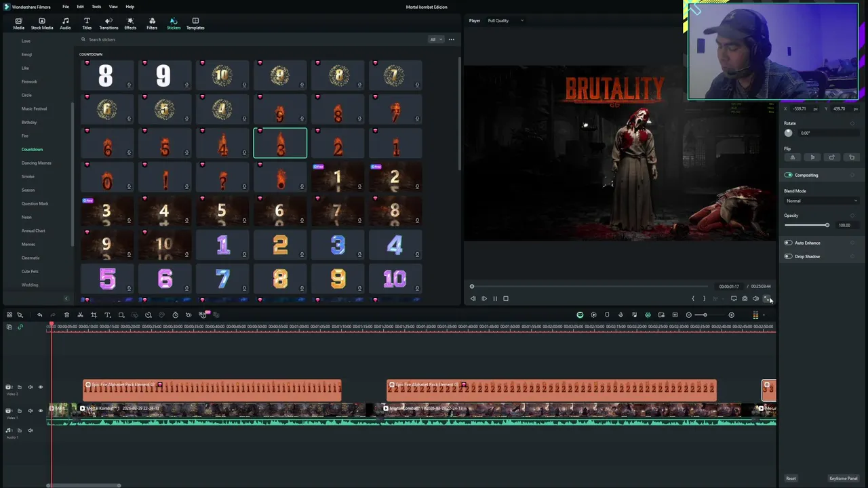Click the rotation dial knob

[x=788, y=133]
